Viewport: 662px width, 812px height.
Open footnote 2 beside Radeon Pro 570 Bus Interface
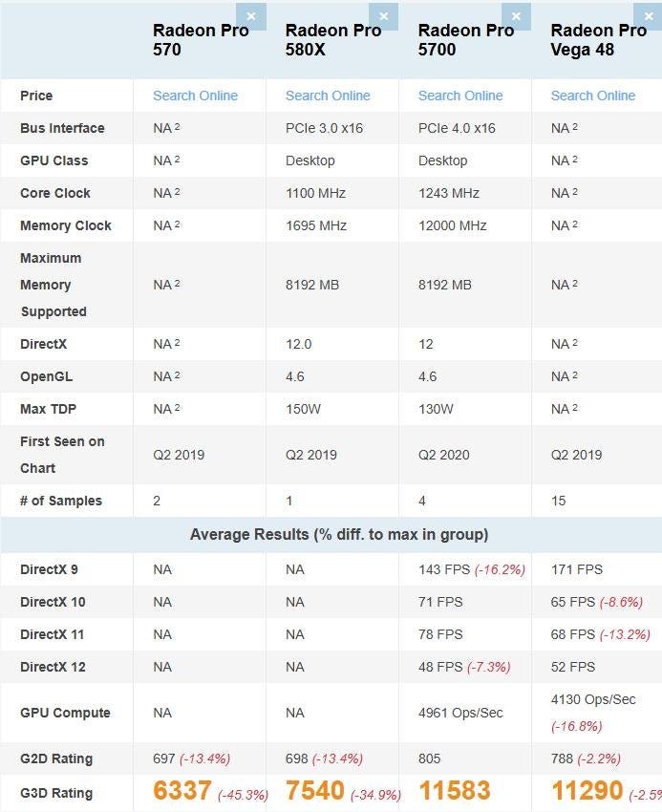tap(177, 126)
